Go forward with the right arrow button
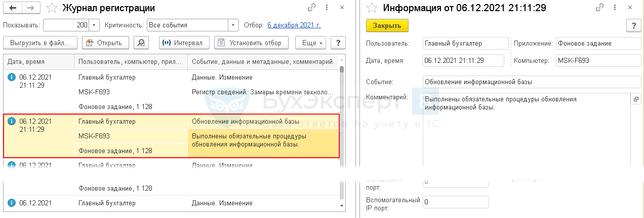The image size is (644, 218). (x=31, y=8)
